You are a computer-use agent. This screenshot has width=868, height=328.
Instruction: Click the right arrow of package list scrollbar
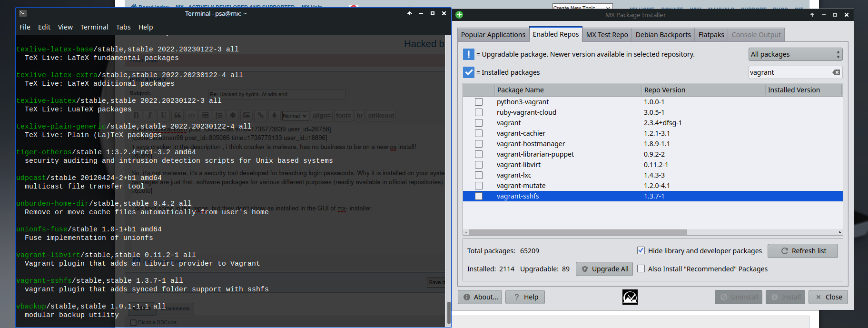(x=840, y=232)
